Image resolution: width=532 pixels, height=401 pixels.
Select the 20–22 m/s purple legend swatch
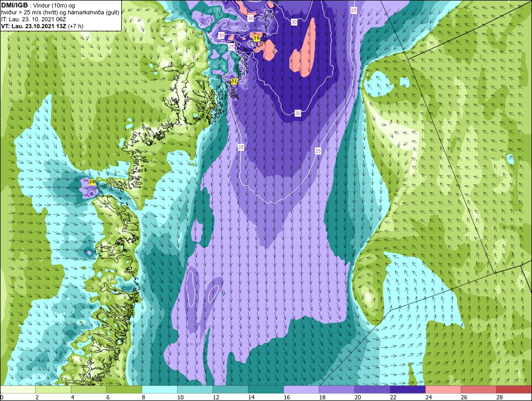pos(372,389)
